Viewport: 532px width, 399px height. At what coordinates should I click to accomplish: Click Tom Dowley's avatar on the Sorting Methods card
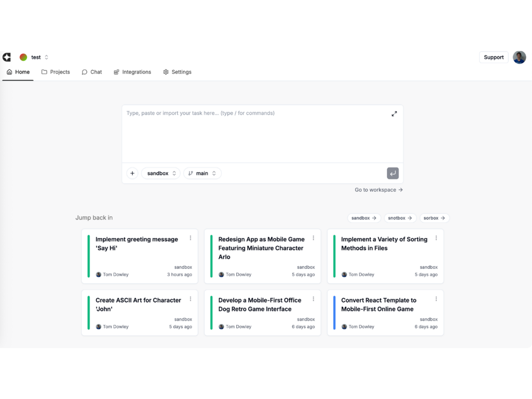344,274
